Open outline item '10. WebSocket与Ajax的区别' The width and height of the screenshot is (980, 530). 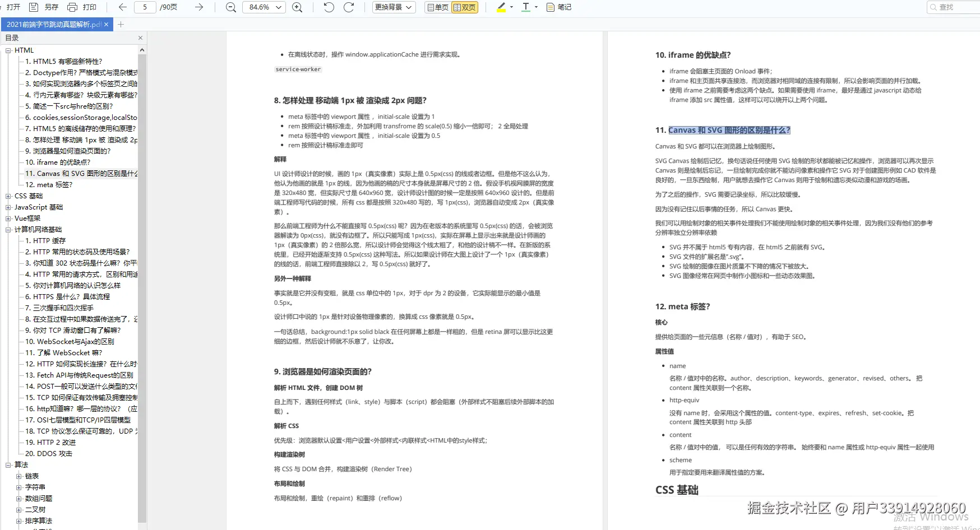pyautogui.click(x=70, y=342)
